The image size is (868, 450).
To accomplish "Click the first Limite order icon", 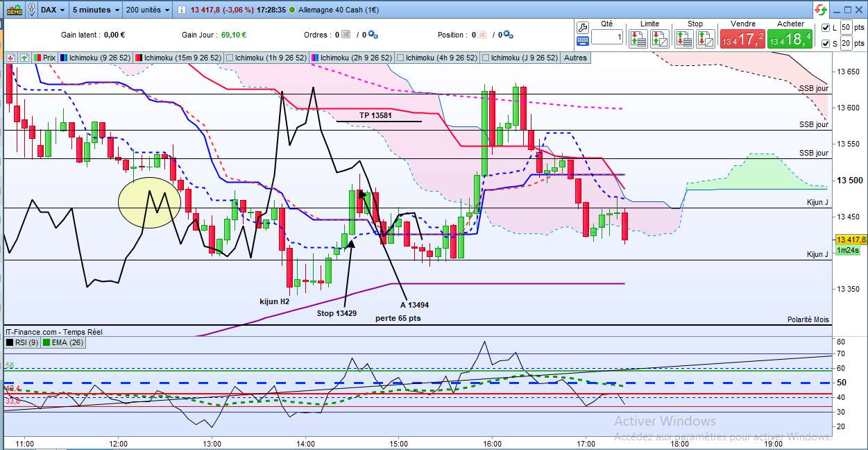I will tap(638, 39).
